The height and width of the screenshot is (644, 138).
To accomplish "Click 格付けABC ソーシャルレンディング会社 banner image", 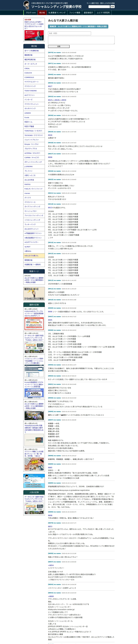I will (34, 294).
